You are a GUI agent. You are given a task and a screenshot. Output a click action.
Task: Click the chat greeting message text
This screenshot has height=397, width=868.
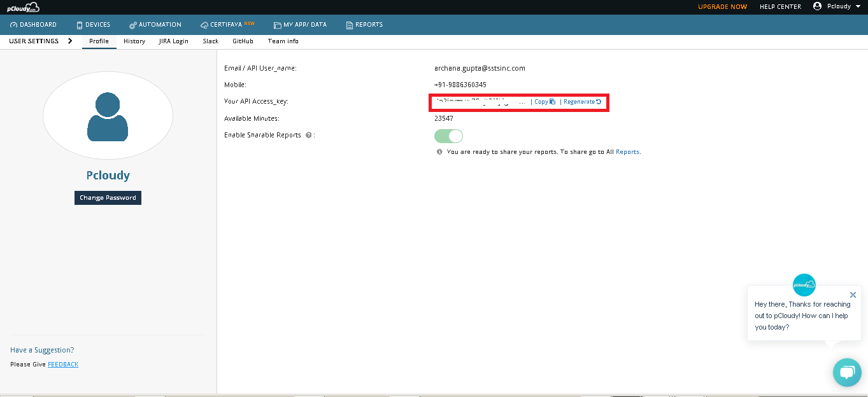coord(802,316)
